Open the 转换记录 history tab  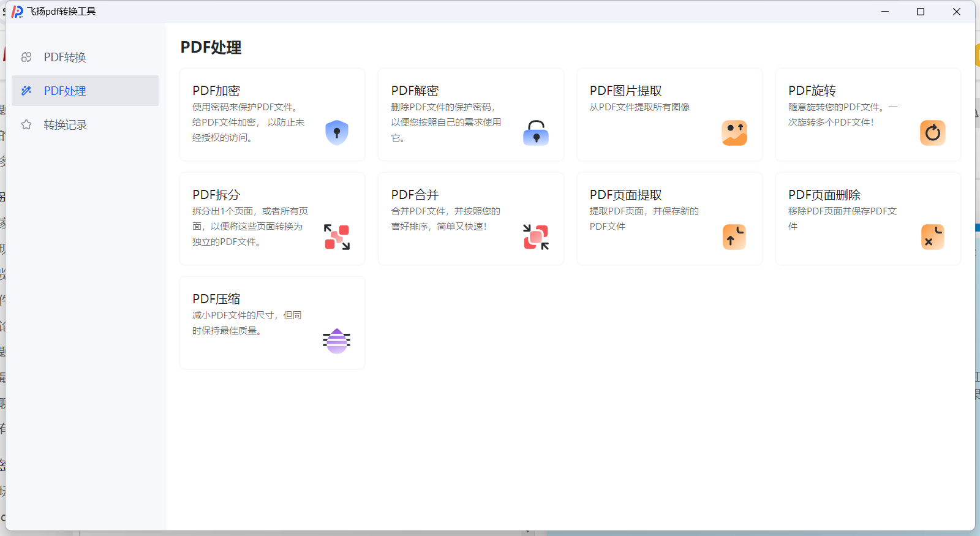click(65, 125)
